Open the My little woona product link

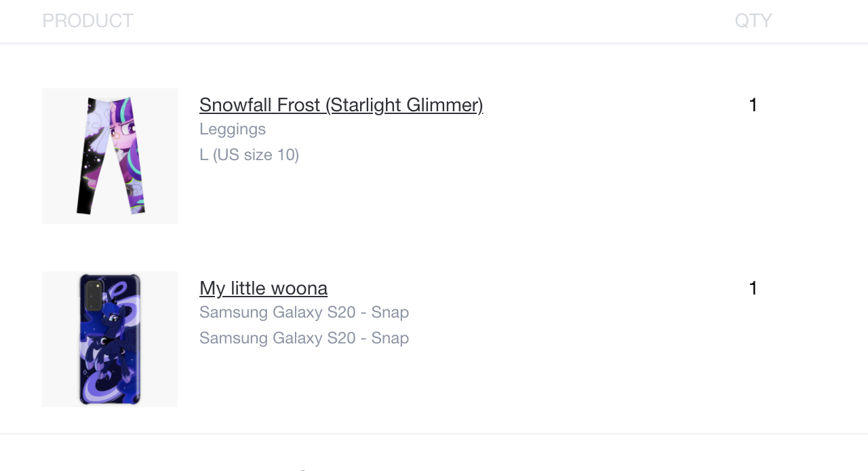(x=263, y=288)
